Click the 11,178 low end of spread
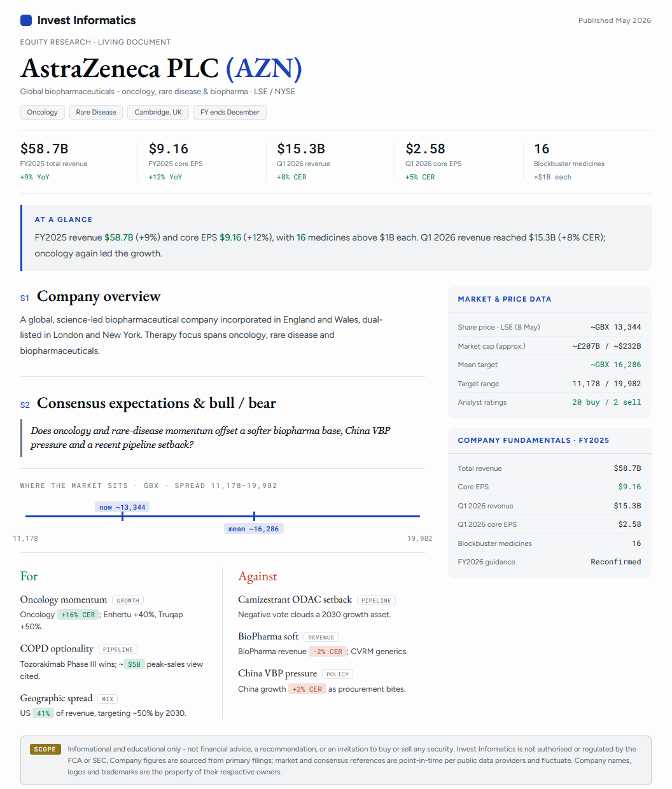 [x=25, y=538]
